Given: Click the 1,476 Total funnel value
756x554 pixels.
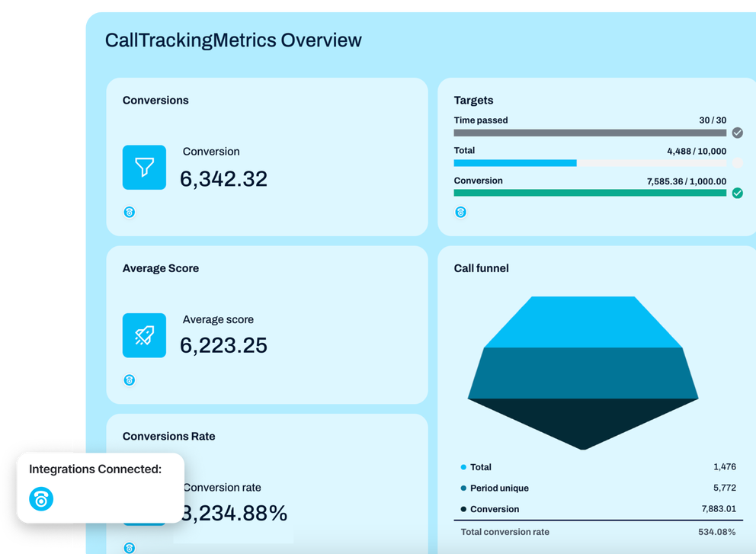Looking at the screenshot, I should (x=725, y=466).
